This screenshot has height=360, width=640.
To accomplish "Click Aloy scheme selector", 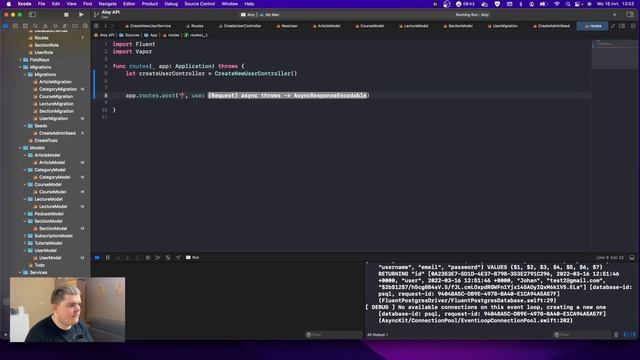I will [x=248, y=15].
